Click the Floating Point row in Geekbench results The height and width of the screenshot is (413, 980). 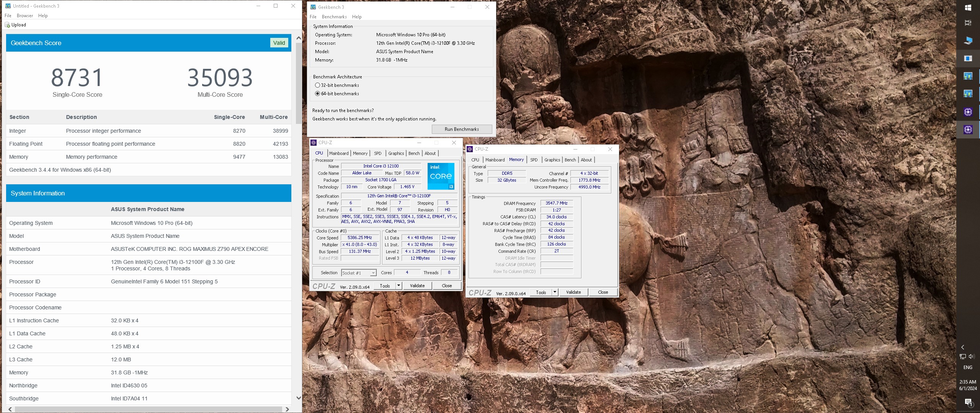click(149, 144)
